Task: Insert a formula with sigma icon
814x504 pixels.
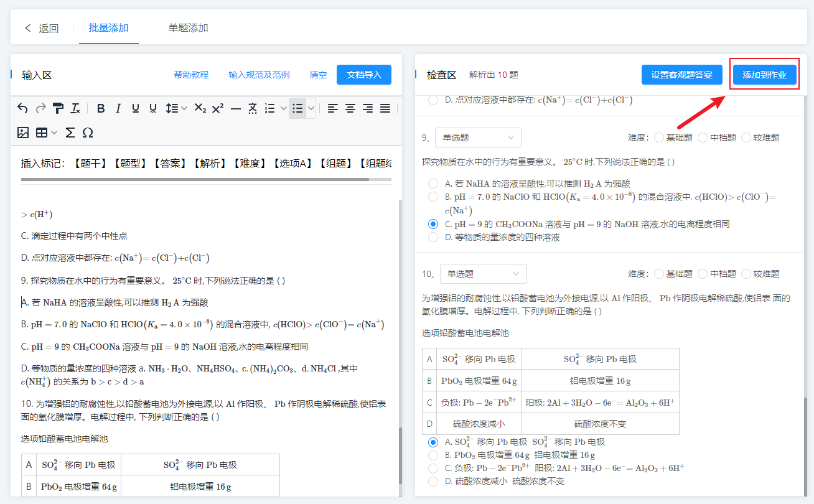Action: pyautogui.click(x=70, y=133)
